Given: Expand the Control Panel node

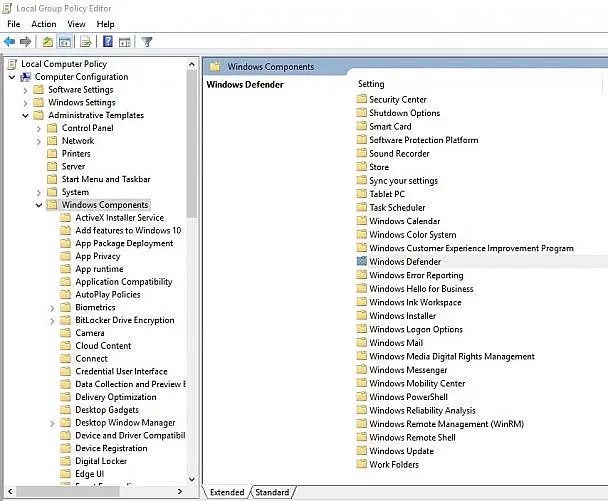Looking at the screenshot, I should tap(39, 128).
